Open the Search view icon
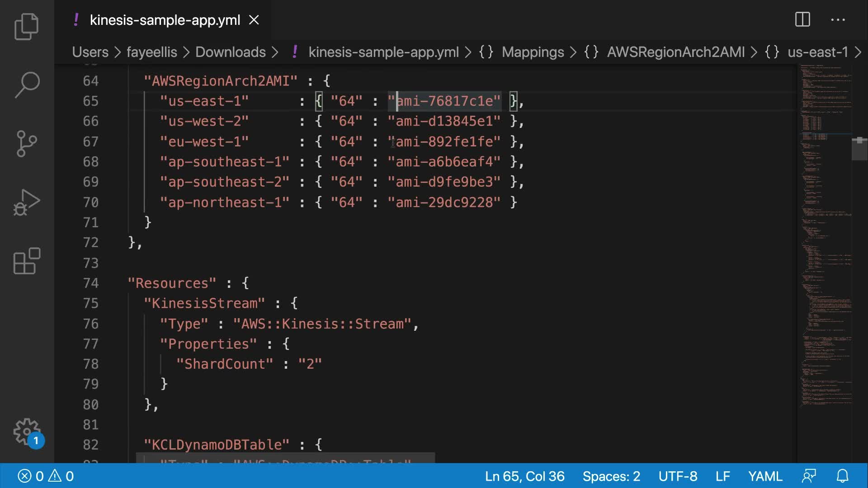The height and width of the screenshot is (488, 868). tap(27, 84)
